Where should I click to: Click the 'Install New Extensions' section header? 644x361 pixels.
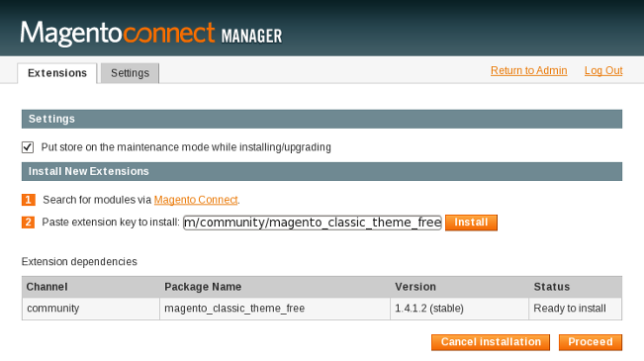click(322, 171)
